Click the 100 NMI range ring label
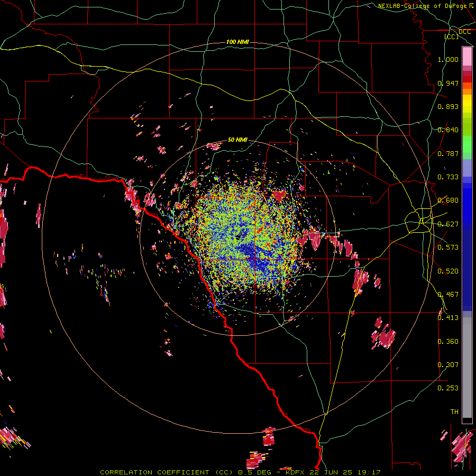Screen dimensions: 476x476 pyautogui.click(x=237, y=42)
